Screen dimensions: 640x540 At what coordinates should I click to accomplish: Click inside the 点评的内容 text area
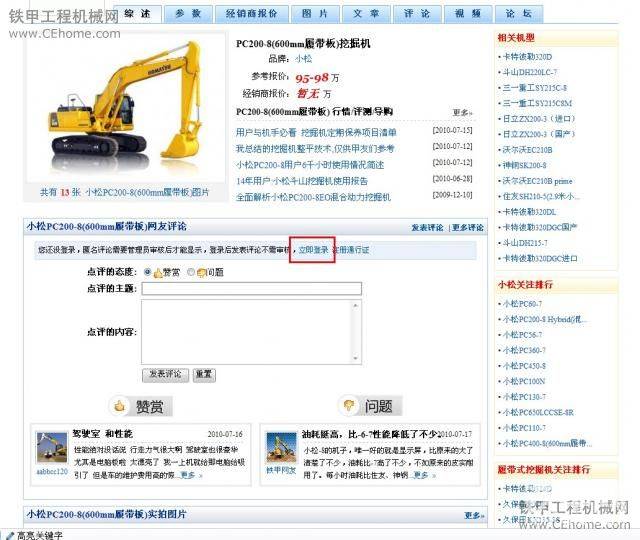247,332
